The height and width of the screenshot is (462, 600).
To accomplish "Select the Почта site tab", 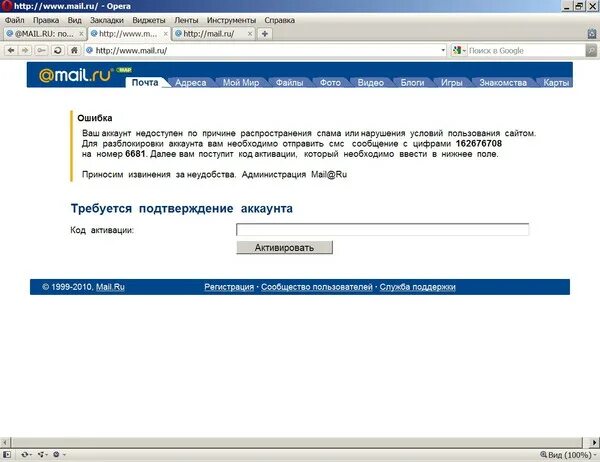I will tap(145, 82).
